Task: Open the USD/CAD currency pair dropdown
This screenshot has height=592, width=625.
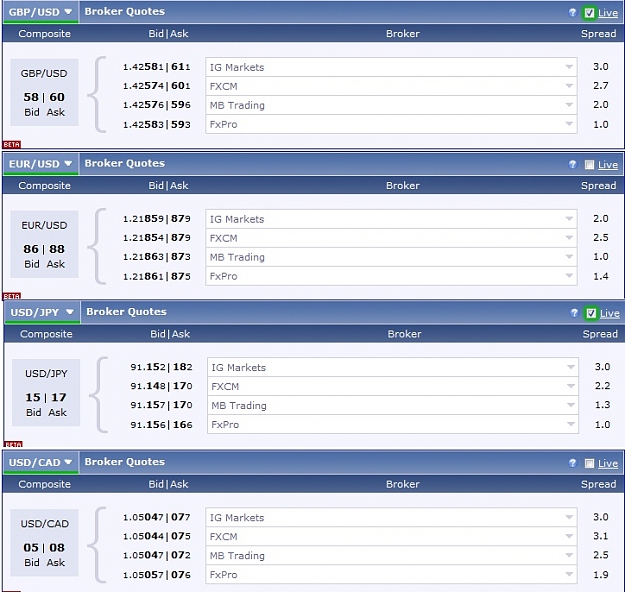Action: click(41, 462)
